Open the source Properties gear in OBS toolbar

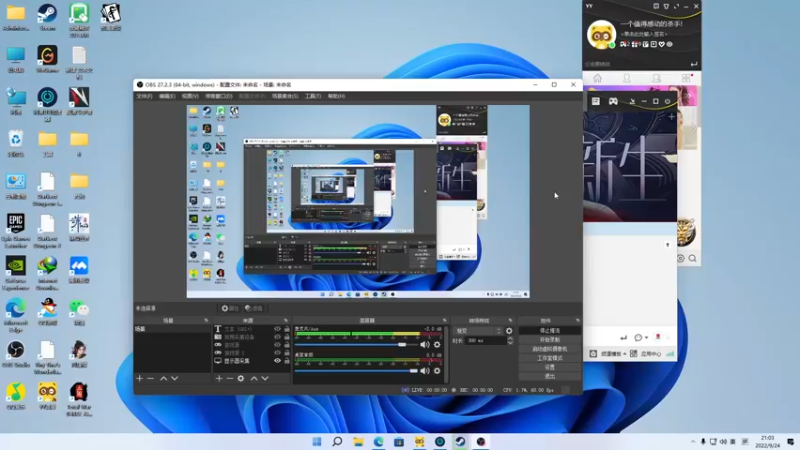tap(230, 308)
